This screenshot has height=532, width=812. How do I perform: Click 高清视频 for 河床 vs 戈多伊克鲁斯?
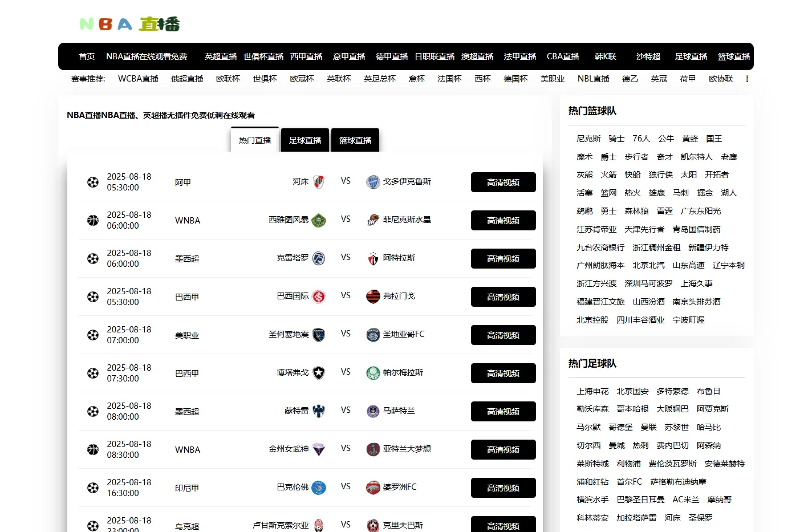click(504, 182)
